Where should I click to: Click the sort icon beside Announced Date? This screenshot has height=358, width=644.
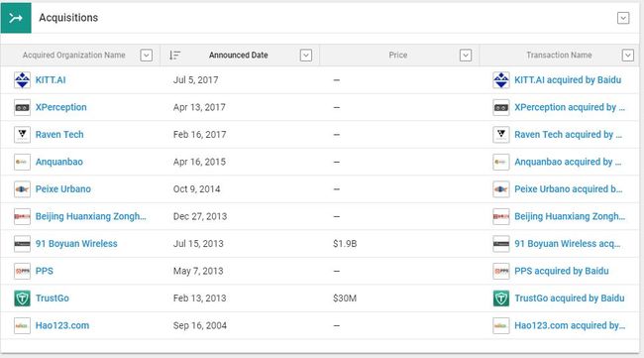[175, 56]
